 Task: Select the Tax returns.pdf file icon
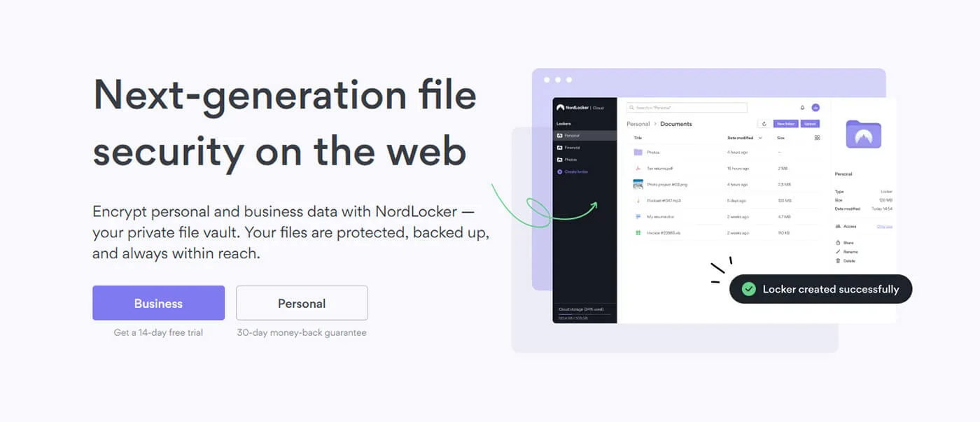[x=638, y=168]
